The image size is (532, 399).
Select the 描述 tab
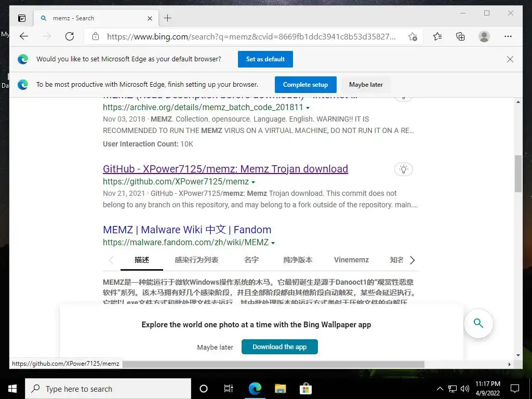pos(142,260)
